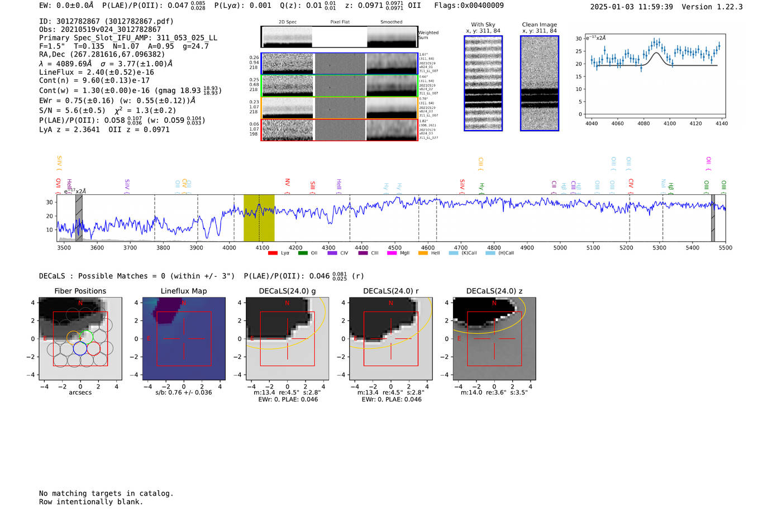Open the DECaLS z-band image
This screenshot has height=532, width=782.
[x=494, y=338]
